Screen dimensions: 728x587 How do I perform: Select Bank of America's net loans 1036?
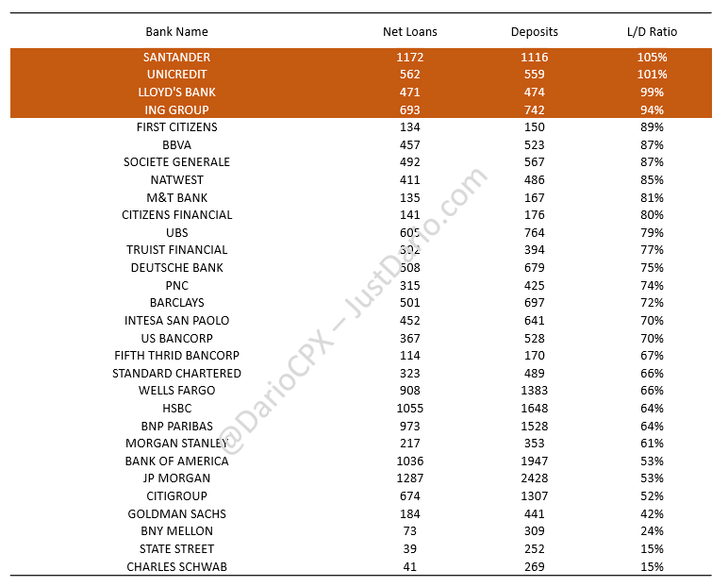(x=409, y=461)
